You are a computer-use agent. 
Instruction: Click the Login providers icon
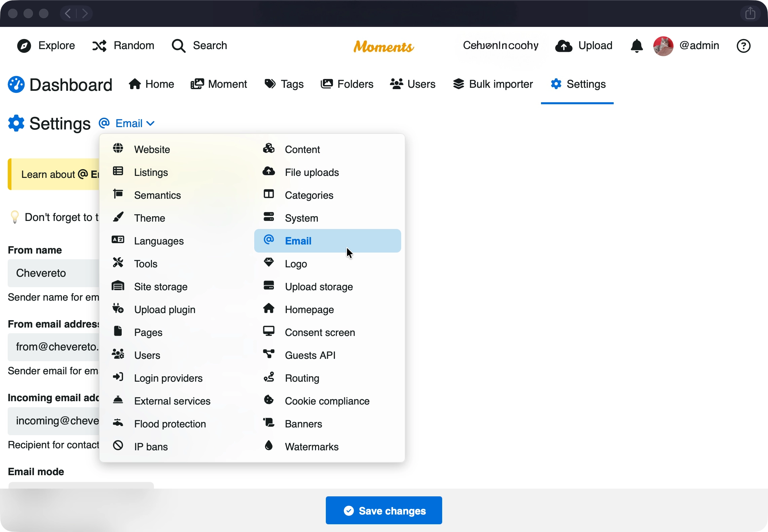coord(118,377)
